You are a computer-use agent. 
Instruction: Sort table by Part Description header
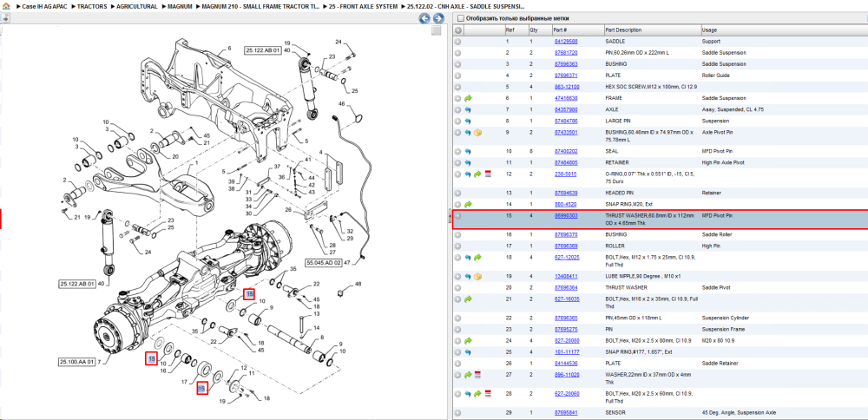click(x=652, y=30)
